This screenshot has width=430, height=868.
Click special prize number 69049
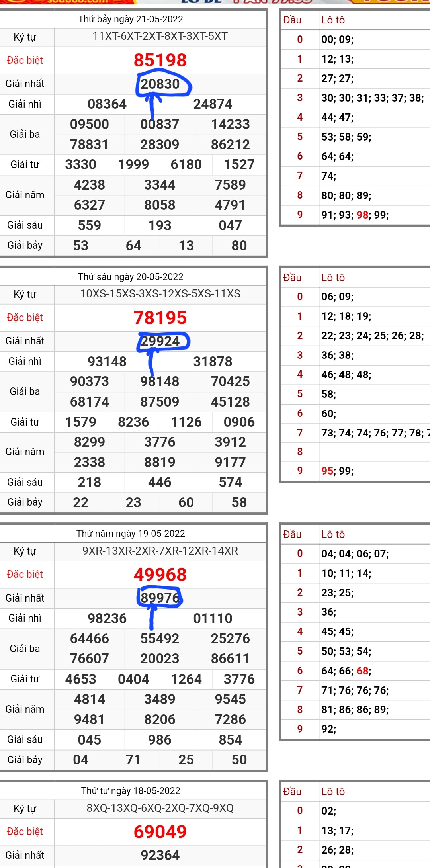click(x=160, y=832)
